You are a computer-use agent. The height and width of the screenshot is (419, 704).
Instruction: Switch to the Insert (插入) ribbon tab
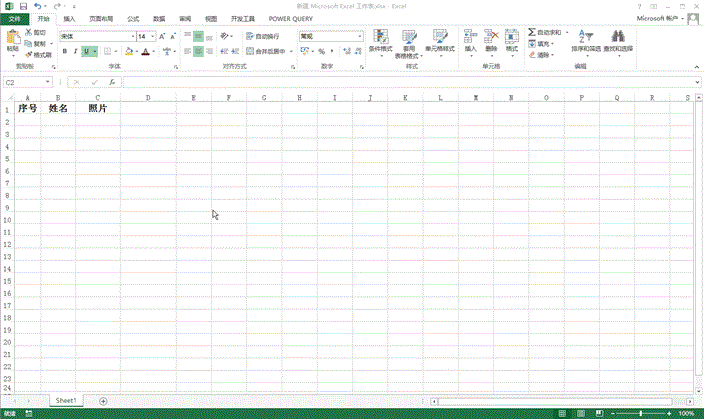68,18
